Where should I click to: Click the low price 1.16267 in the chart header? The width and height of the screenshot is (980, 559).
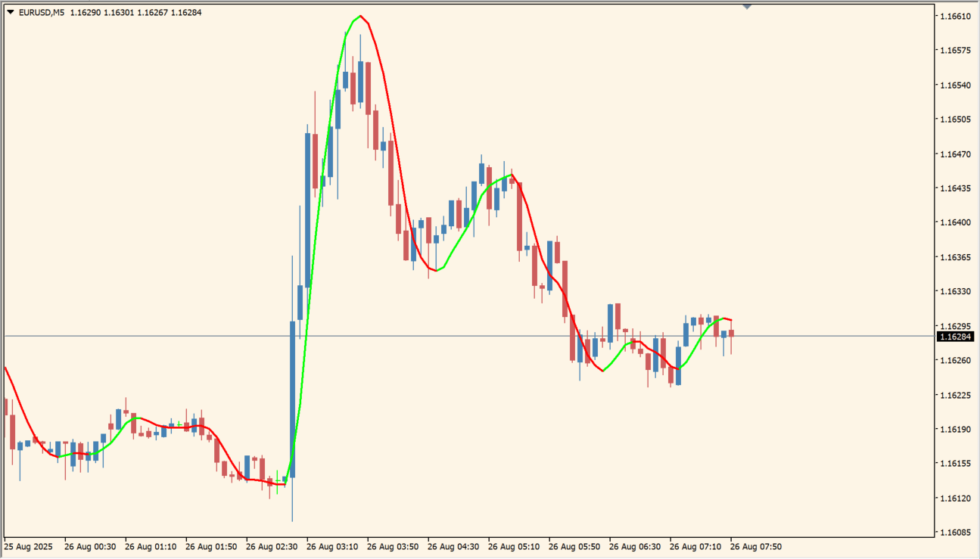[153, 12]
